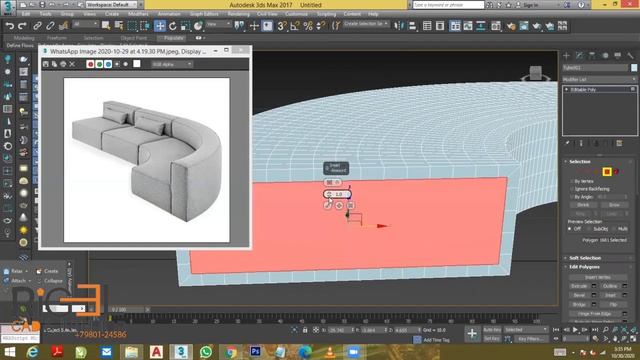Enable blue channel in image viewer
The height and width of the screenshot is (360, 640).
click(x=108, y=64)
